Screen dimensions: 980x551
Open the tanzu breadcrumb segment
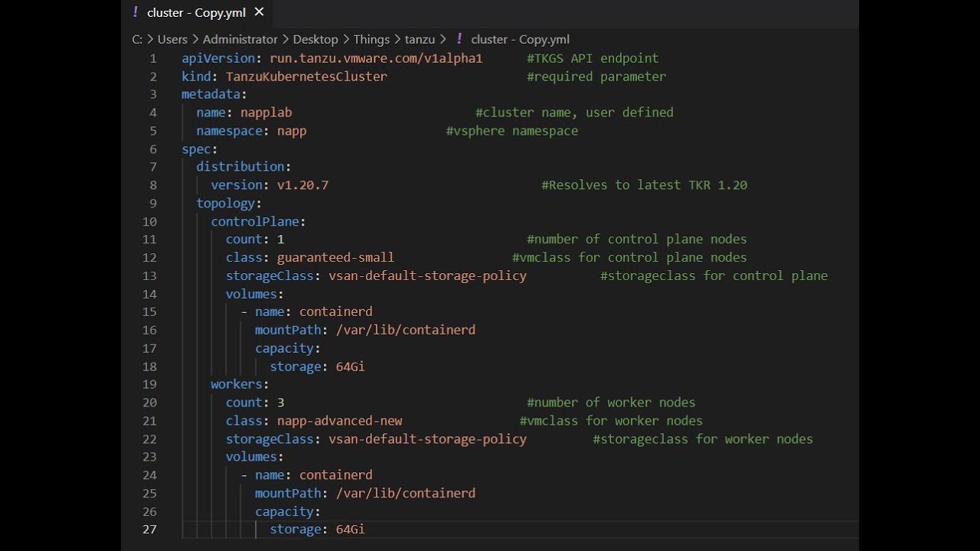tap(420, 39)
